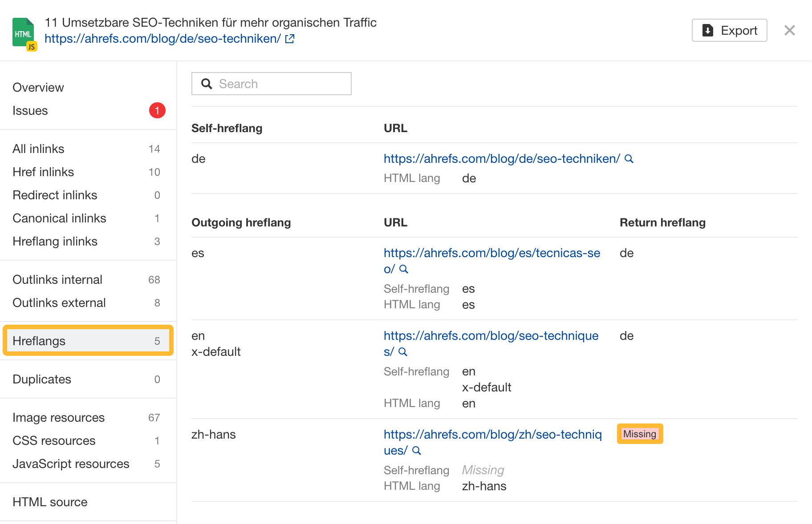Click the download icon inside the Export button
Viewport: 812px width, 524px height.
coord(708,30)
